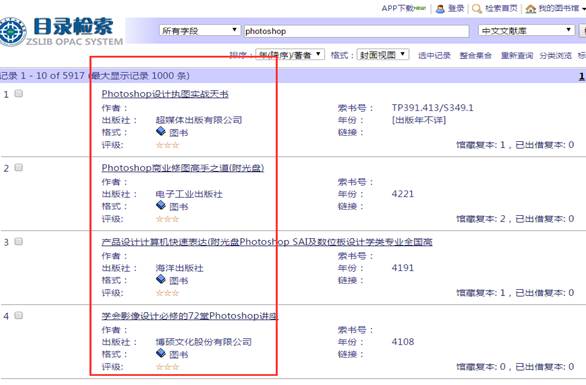This screenshot has height=385, width=586.
Task: Click the holdings text 馆藏复本: 2
Action: pos(481,219)
